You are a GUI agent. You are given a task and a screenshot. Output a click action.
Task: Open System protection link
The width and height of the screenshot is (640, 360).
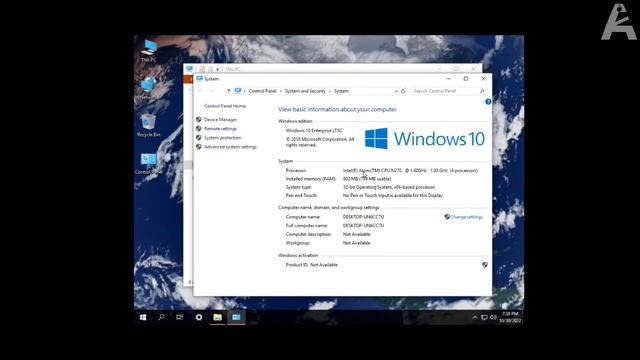[x=222, y=138]
